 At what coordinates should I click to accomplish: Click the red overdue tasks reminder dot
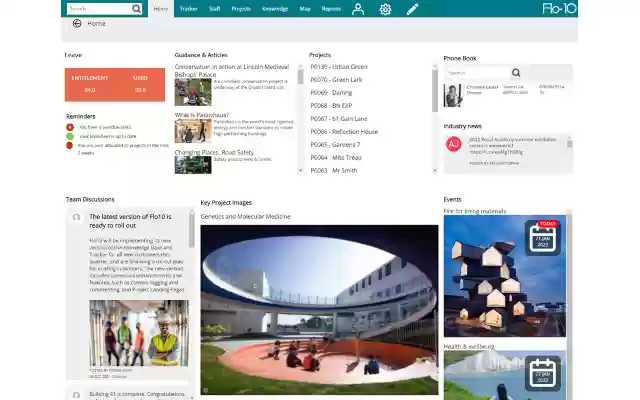point(70,127)
